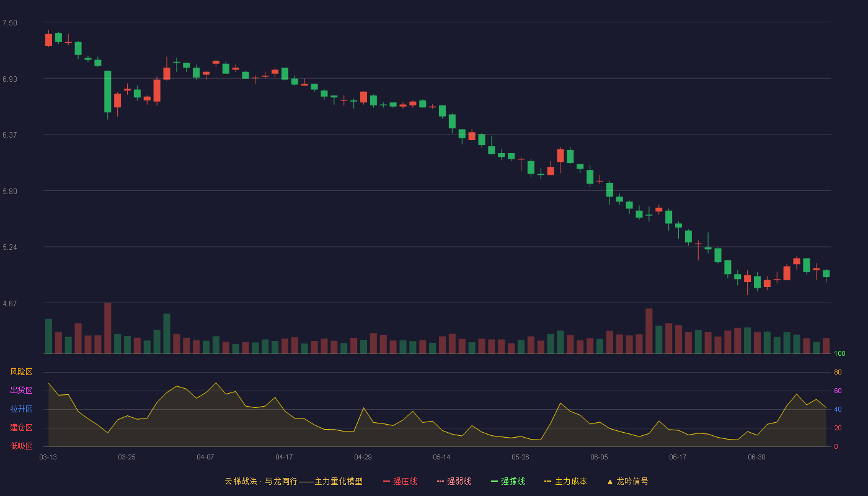Click the 04-29 date label
Screen dimensions: 868x496
click(363, 457)
